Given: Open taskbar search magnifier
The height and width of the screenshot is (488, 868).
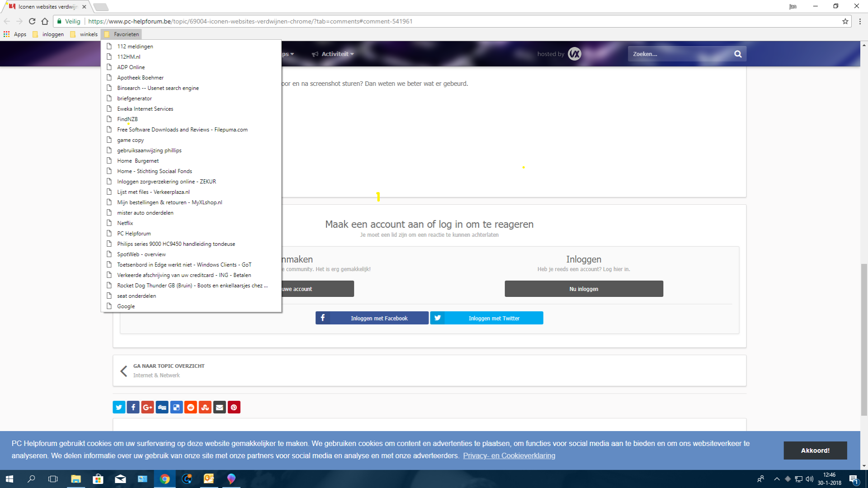Looking at the screenshot, I should tap(31, 479).
